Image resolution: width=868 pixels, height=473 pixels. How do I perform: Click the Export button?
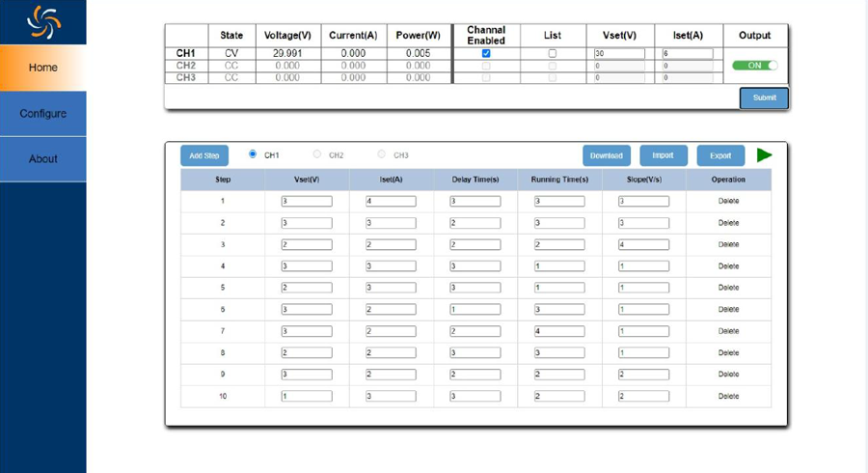pyautogui.click(x=720, y=155)
